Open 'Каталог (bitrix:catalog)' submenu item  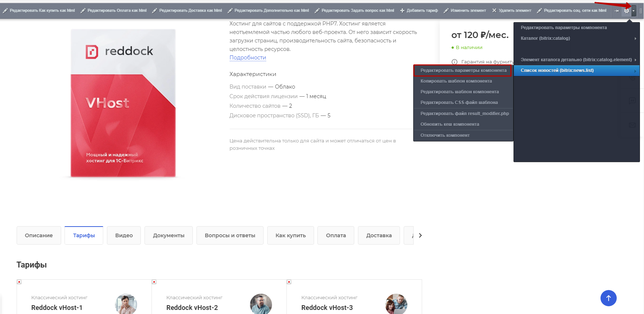(577, 38)
